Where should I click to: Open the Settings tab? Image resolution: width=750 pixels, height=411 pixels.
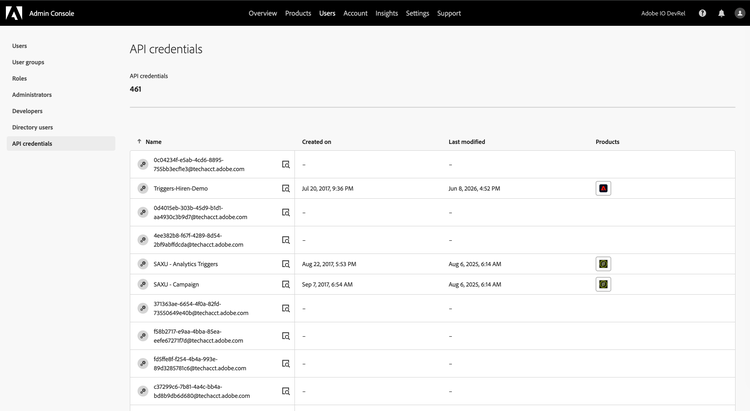[417, 13]
